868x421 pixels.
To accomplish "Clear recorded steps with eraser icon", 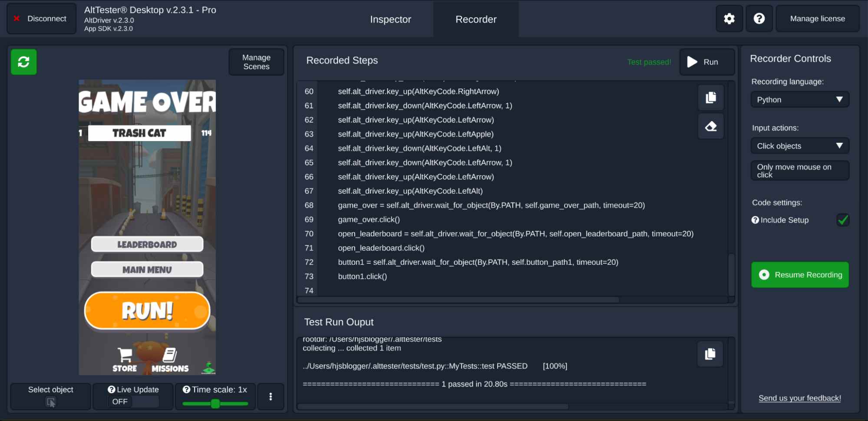I will 711,126.
